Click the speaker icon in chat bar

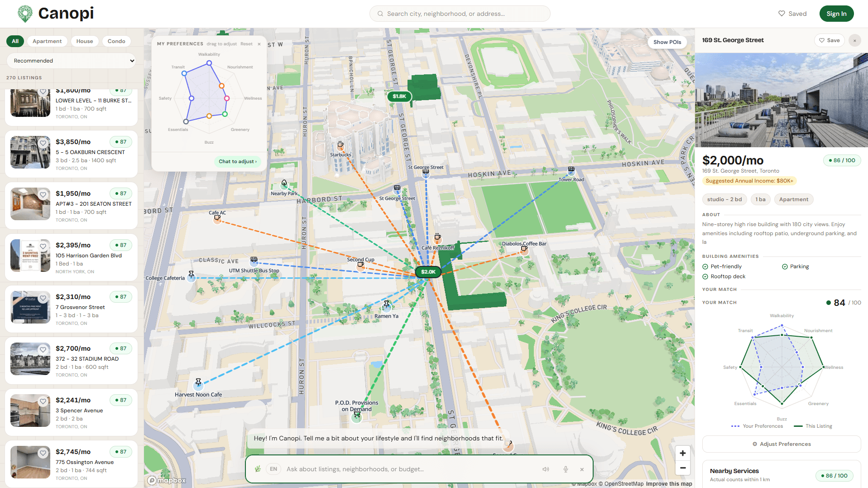546,469
